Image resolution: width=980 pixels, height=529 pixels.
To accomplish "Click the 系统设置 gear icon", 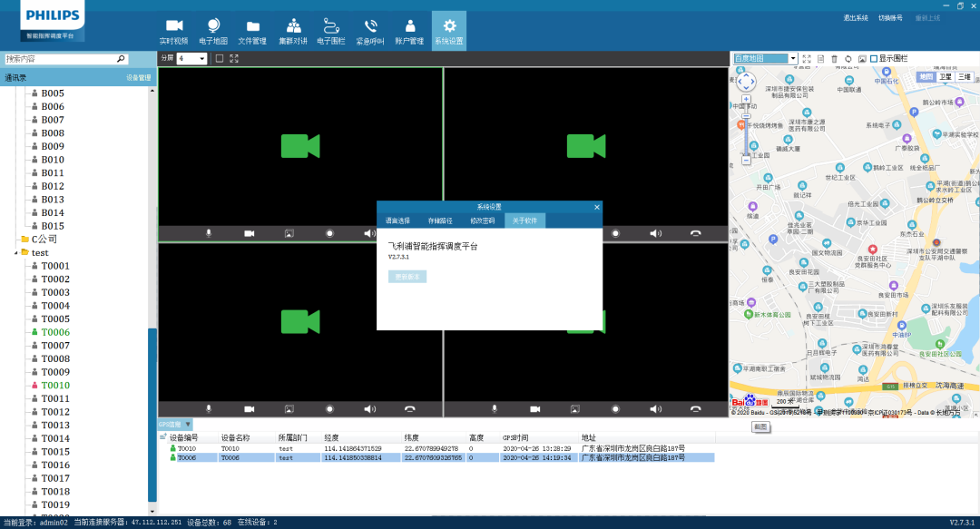I will point(449,26).
